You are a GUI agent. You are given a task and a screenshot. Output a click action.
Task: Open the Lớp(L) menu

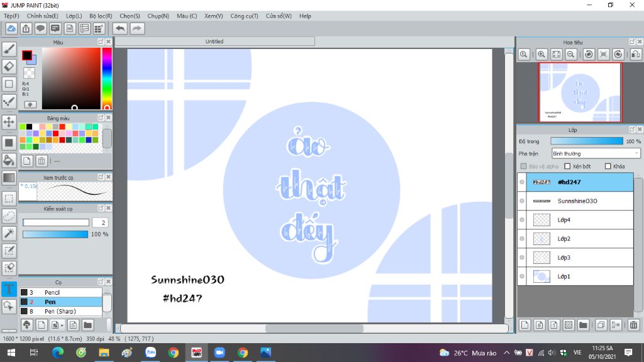[74, 16]
